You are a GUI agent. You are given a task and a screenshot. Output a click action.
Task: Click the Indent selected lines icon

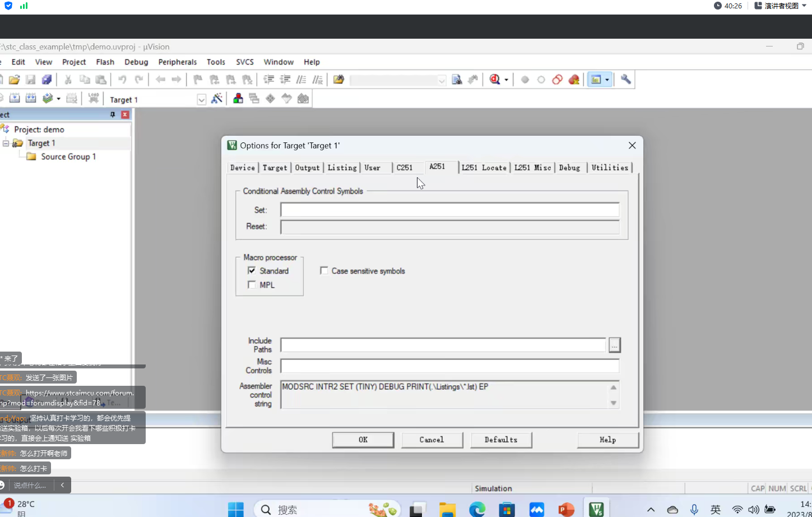(268, 80)
